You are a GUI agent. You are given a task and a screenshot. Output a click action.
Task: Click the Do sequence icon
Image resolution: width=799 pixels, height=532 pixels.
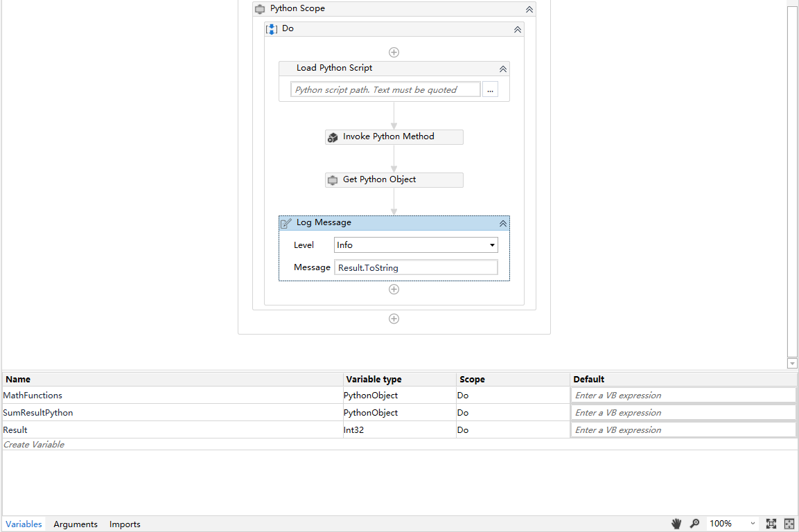tap(272, 29)
